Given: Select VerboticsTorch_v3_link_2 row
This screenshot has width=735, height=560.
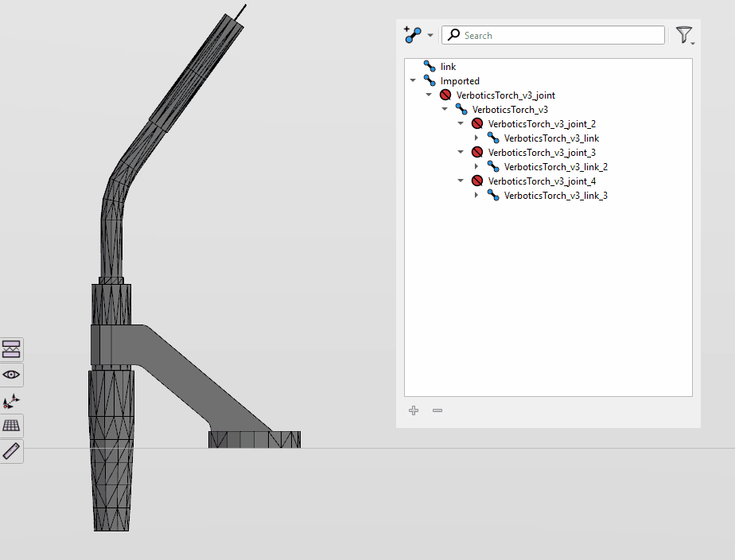Looking at the screenshot, I should pos(548,167).
